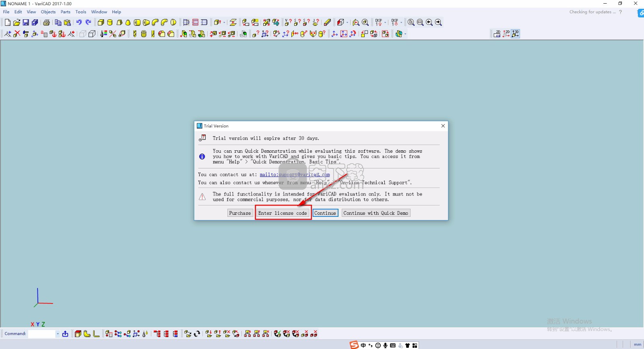This screenshot has height=349, width=644.
Task: Create a pipe elbow solid
Action: [x=155, y=23]
